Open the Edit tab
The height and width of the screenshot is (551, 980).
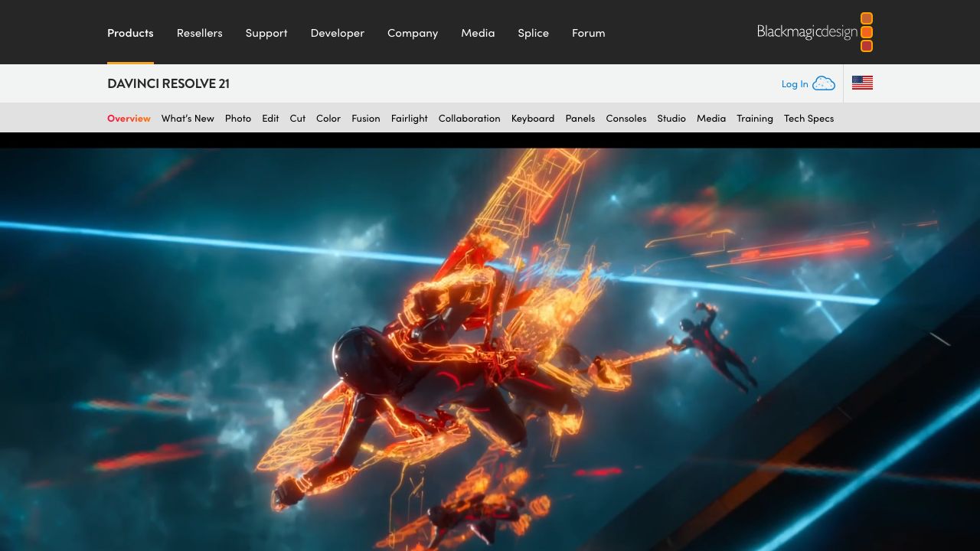[x=270, y=118]
